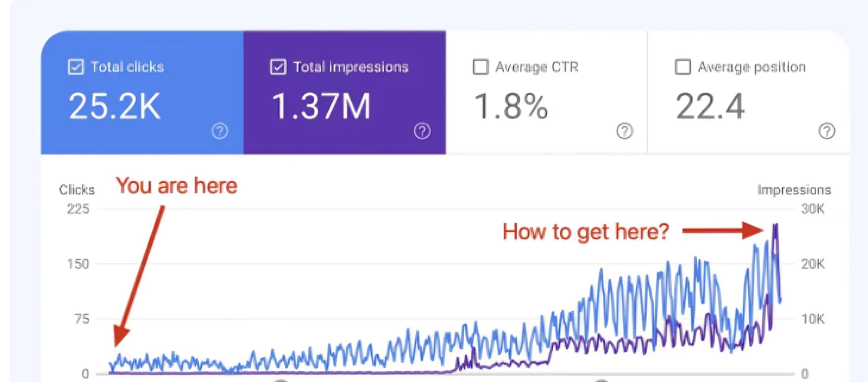Click the 30K impressions axis label
This screenshot has height=382, width=868.
coord(813,209)
